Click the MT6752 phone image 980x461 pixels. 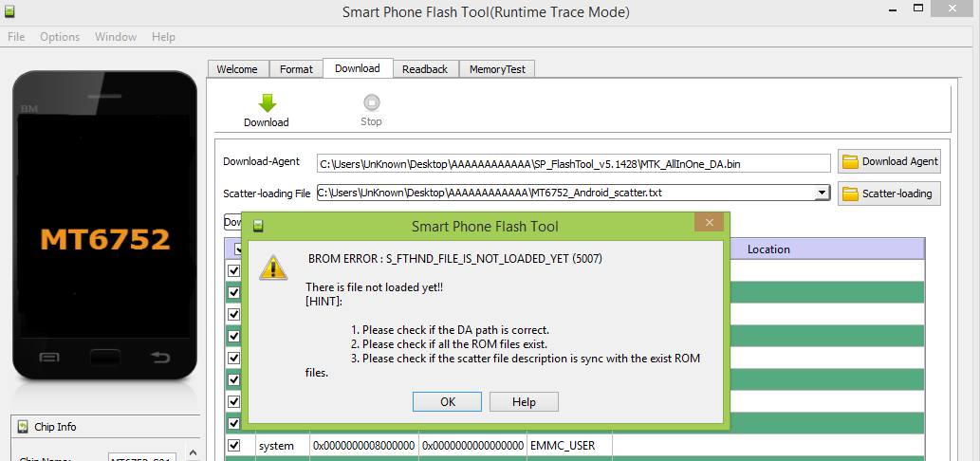point(104,226)
